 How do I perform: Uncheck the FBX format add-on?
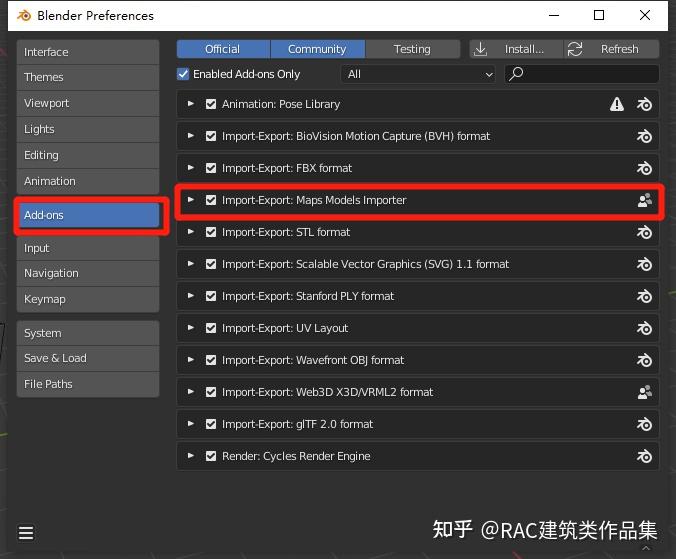pos(211,168)
